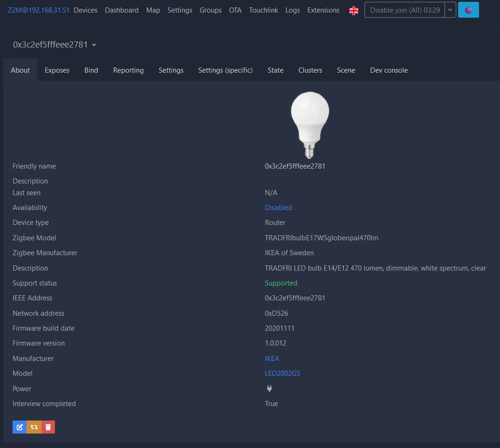View the Logs page
The width and height of the screenshot is (500, 448).
(292, 10)
